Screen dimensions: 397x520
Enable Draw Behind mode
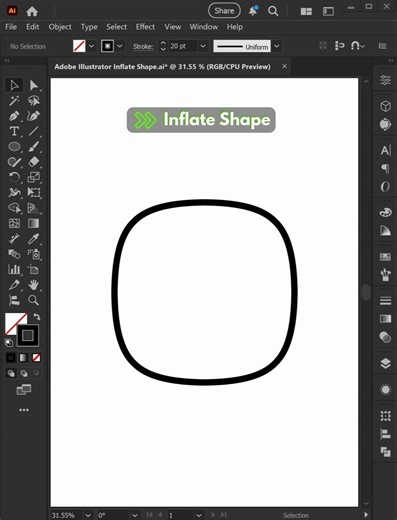[24, 373]
